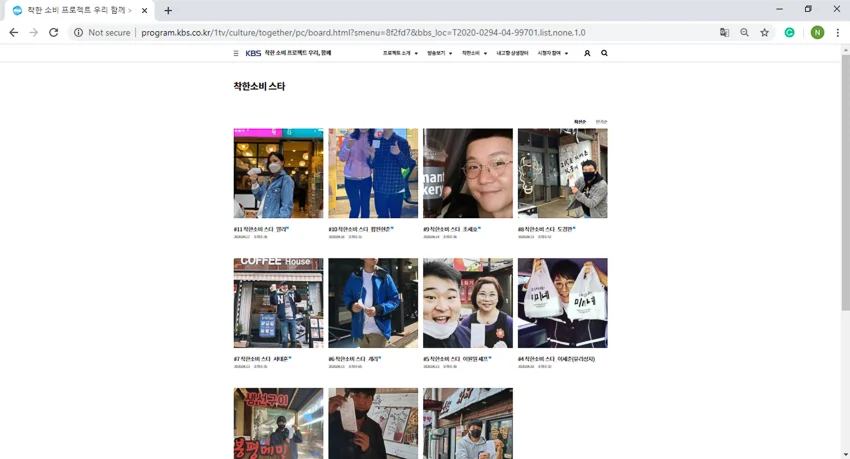Sort posts by the bold first sort option
This screenshot has height=459, width=850.
click(579, 122)
